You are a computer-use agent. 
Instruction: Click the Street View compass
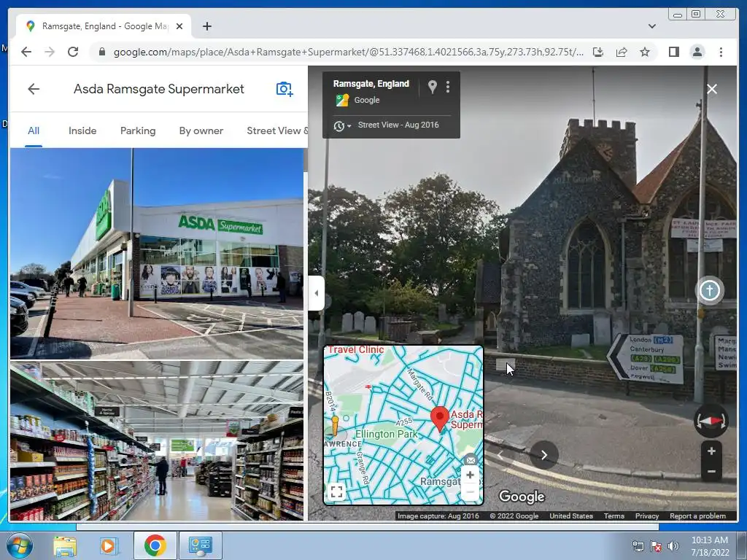711,421
